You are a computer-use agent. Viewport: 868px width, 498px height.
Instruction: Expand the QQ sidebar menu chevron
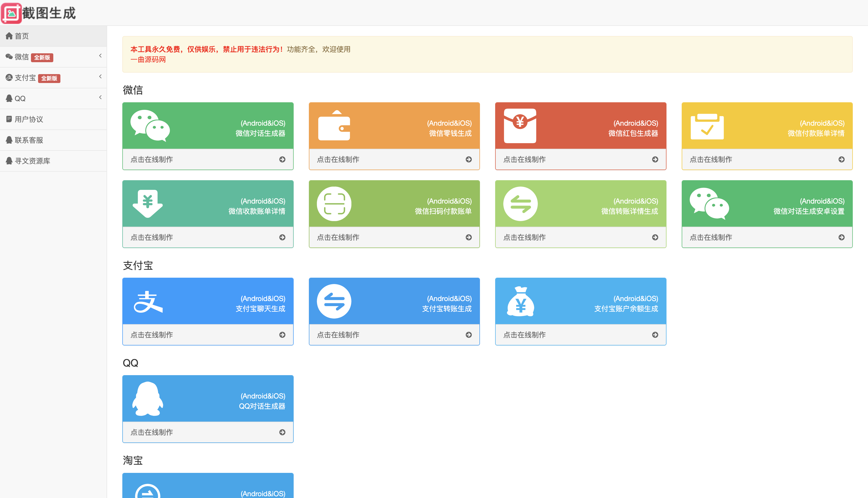coord(100,97)
